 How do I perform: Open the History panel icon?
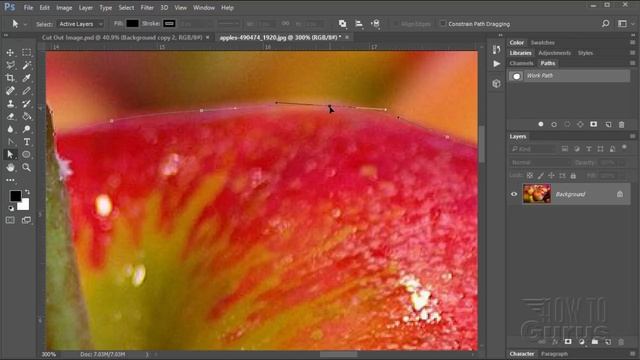[496, 50]
